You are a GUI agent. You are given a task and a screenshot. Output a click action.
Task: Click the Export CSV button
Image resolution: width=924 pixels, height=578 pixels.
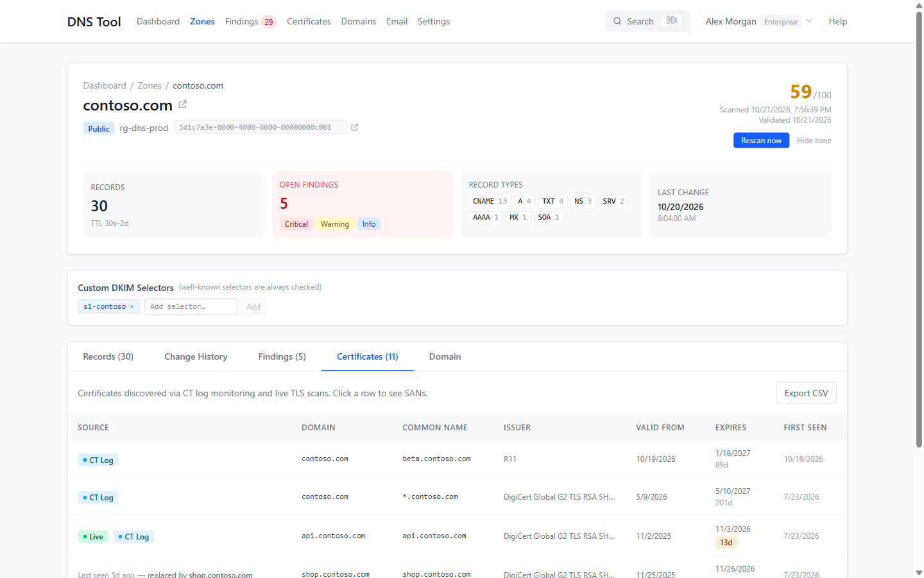[806, 393]
